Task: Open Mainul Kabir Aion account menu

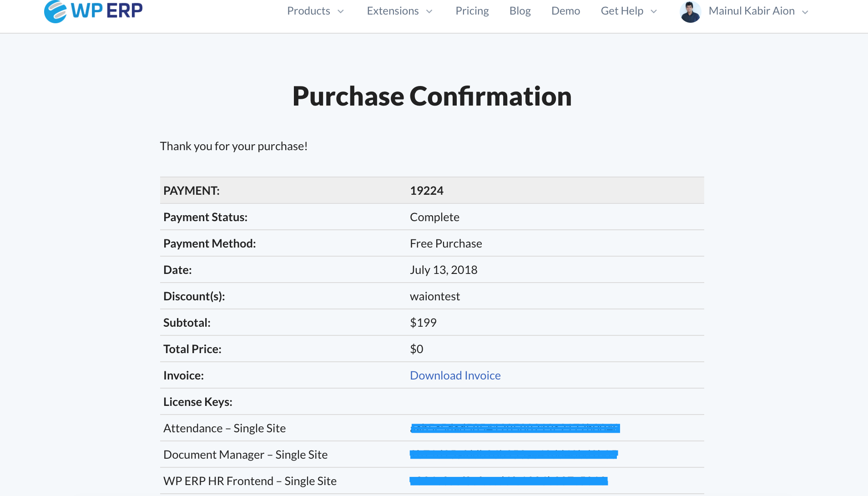Action: 752,11
